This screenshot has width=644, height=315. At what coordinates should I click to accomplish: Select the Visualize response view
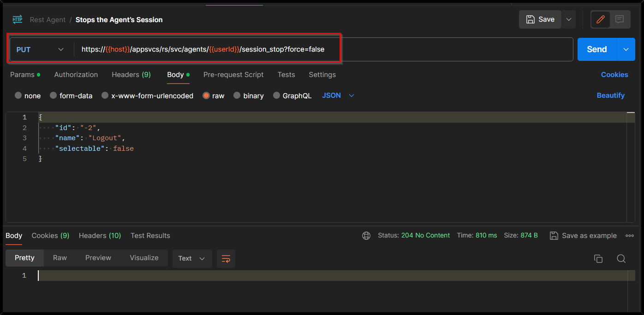click(144, 258)
